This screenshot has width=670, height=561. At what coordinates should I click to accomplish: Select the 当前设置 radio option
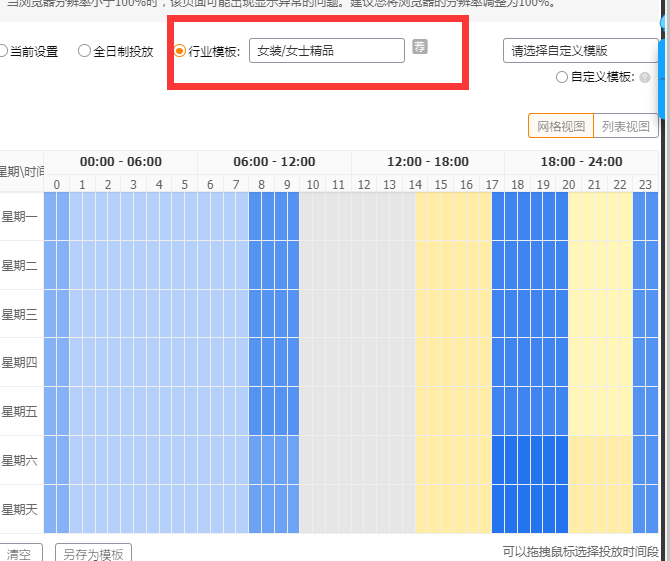(3, 51)
